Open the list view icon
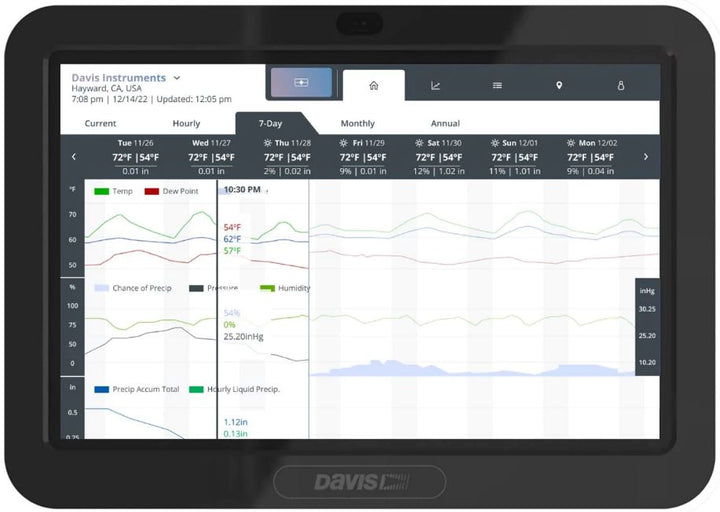The height and width of the screenshot is (512, 720). click(x=497, y=86)
